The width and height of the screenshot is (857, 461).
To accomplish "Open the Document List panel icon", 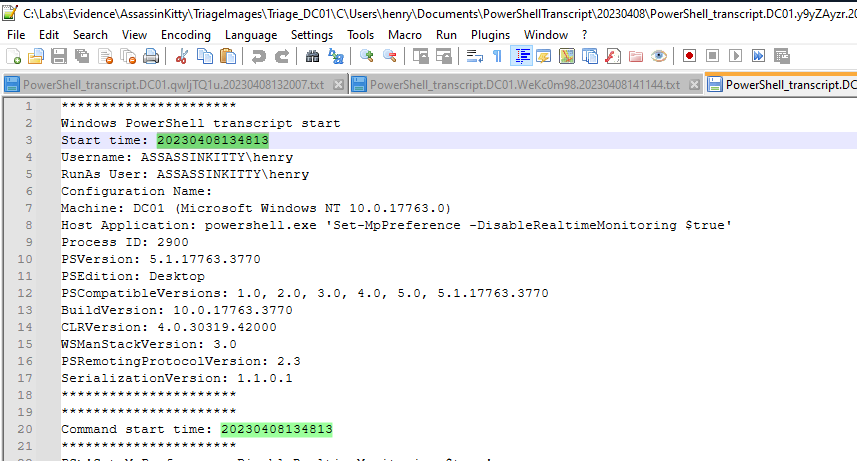I will click(x=590, y=56).
